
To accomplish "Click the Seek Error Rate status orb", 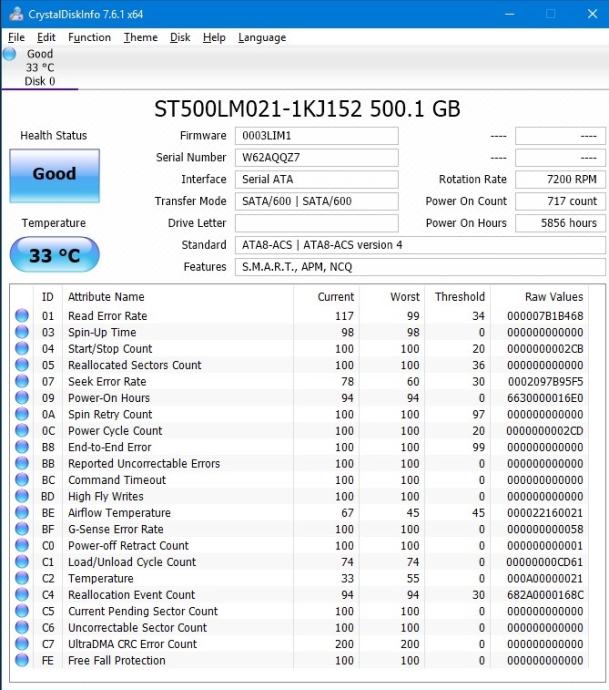I will click(22, 381).
